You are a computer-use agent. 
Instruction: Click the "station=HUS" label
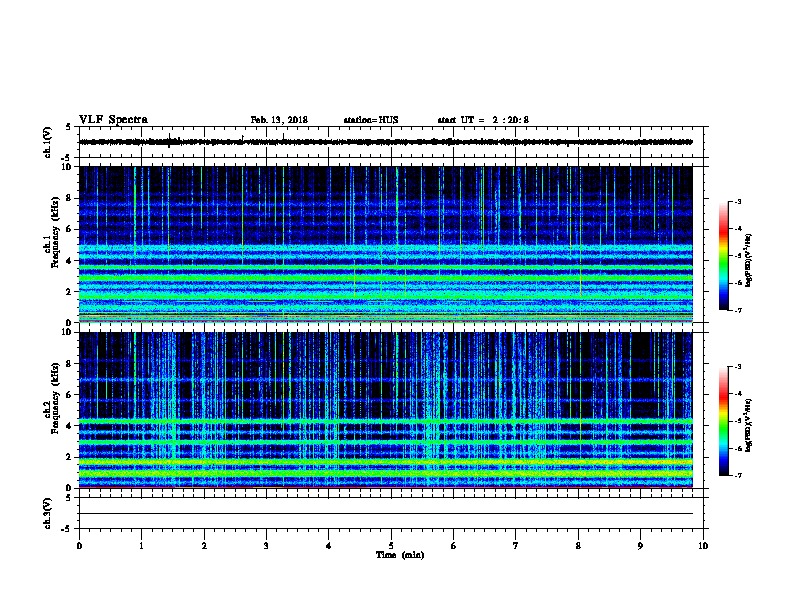point(371,120)
